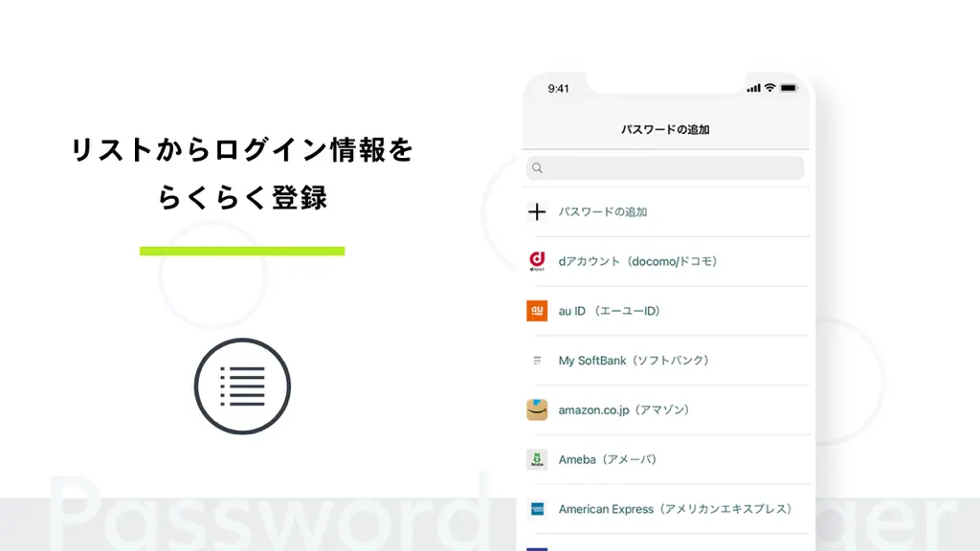Click the d POINT docomo logo icon
Image resolution: width=980 pixels, height=551 pixels.
537,261
